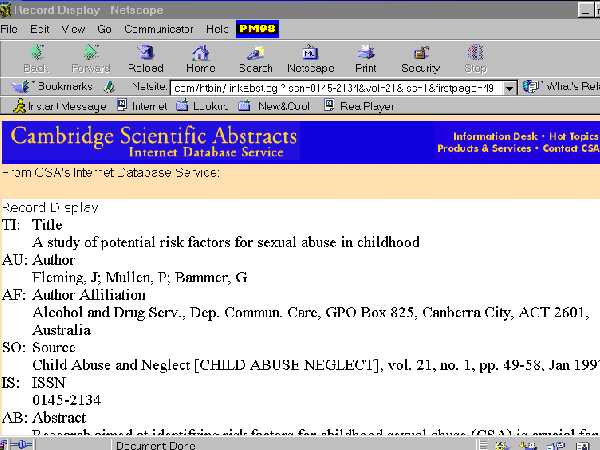
Task: Open the File menu
Action: click(x=9, y=29)
